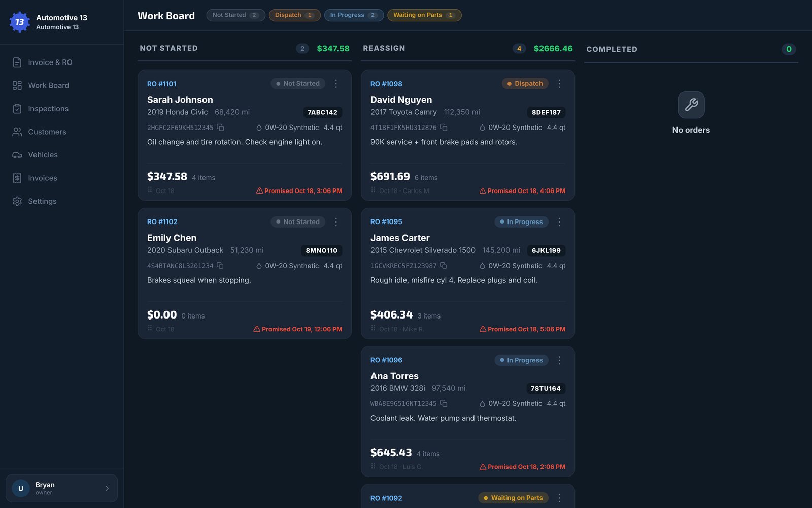Toggle the Dispatch filter chip
This screenshot has height=508, width=812.
(x=294, y=15)
